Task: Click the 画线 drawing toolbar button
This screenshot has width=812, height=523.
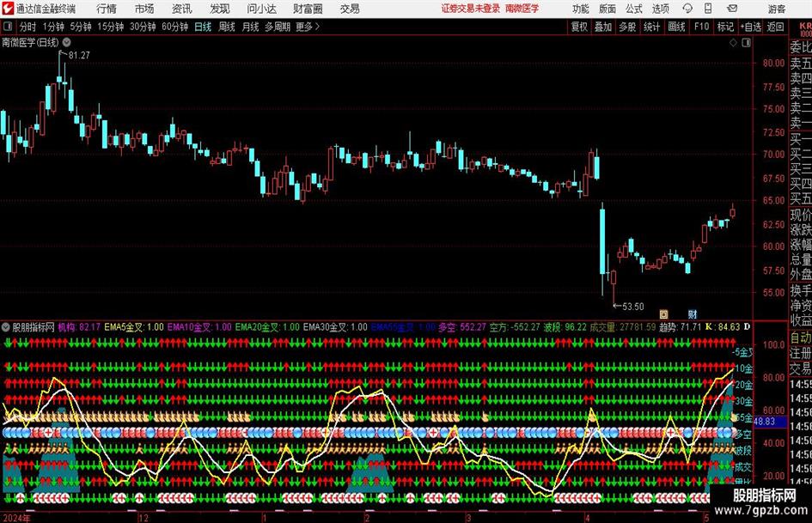Action: (x=676, y=27)
